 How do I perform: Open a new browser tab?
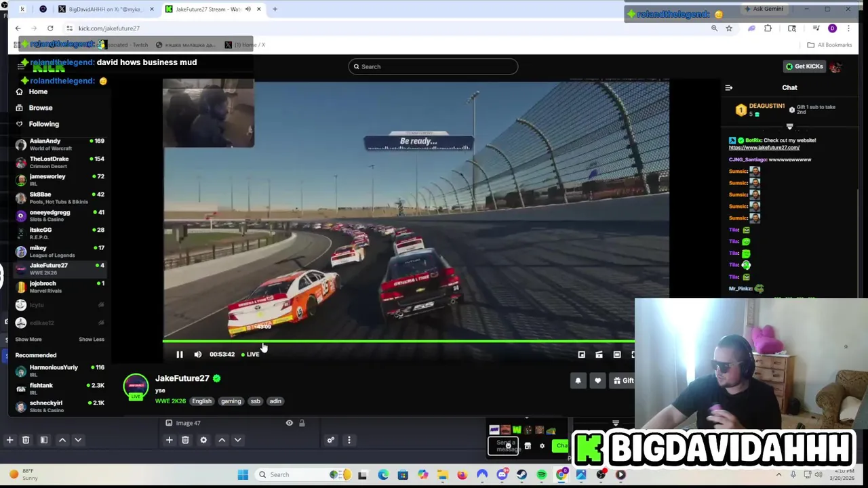(x=275, y=9)
